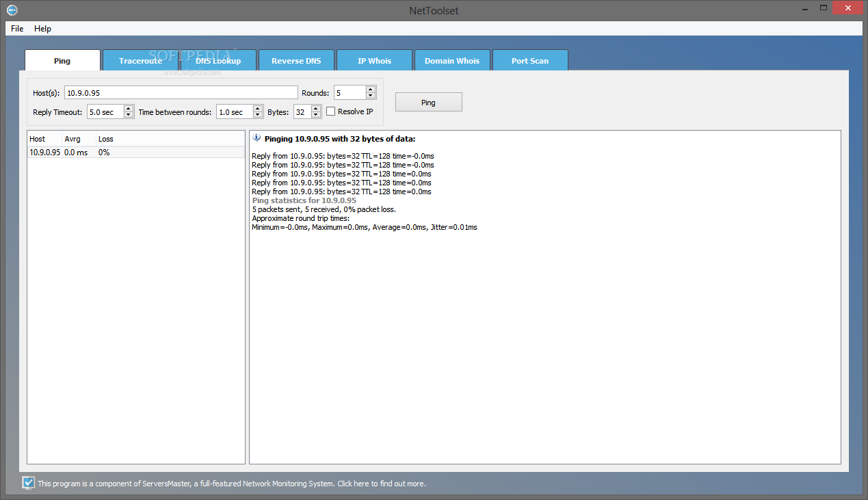Select the 10.9.0.95 host row
Image resolution: width=868 pixels, height=500 pixels.
tap(136, 153)
